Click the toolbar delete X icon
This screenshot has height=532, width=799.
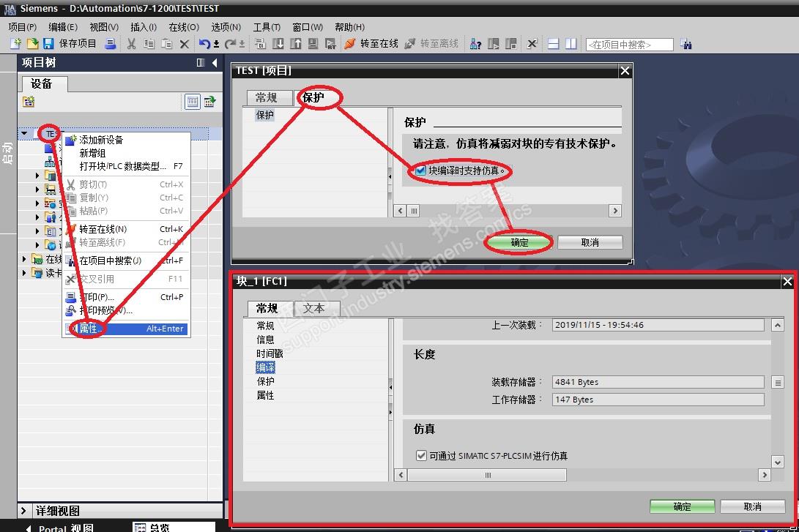[x=185, y=45]
